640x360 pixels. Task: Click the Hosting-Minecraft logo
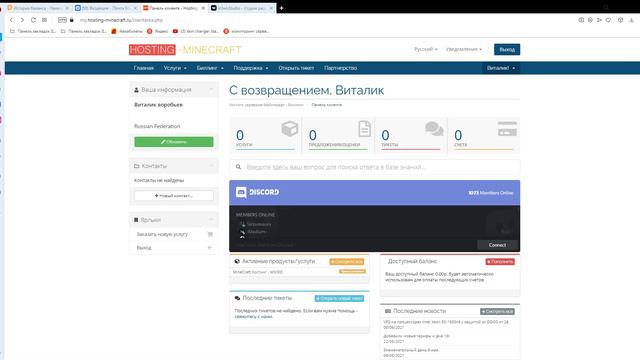click(x=185, y=49)
